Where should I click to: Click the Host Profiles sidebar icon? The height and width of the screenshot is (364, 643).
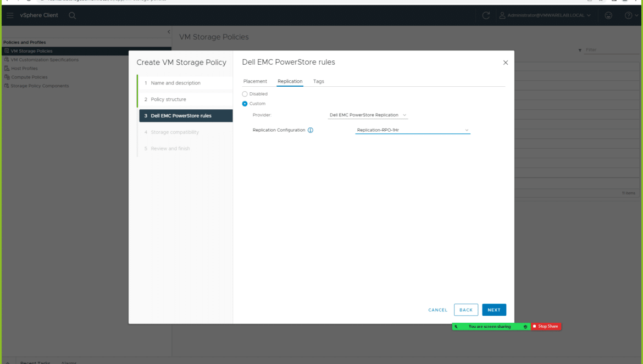7,69
